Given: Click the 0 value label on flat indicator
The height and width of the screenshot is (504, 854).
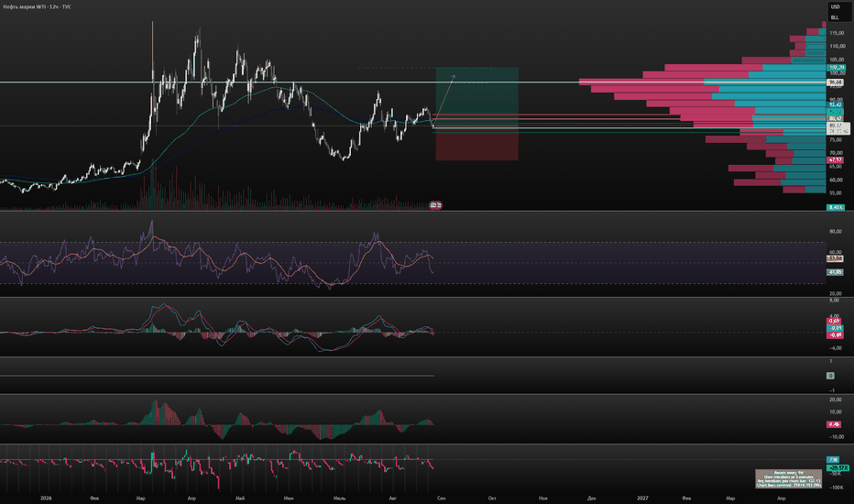Looking at the screenshot, I should point(830,376).
